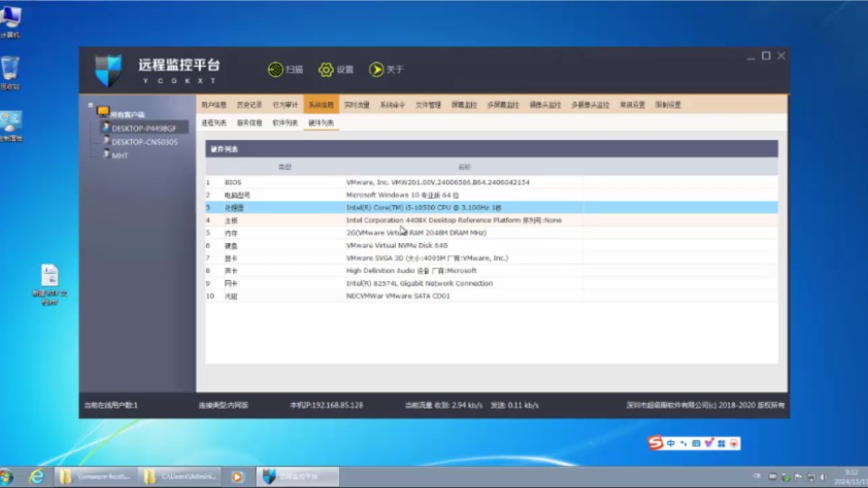Open the 硬件列表 sub-tab
Image resolution: width=868 pixels, height=488 pixels.
pyautogui.click(x=321, y=123)
